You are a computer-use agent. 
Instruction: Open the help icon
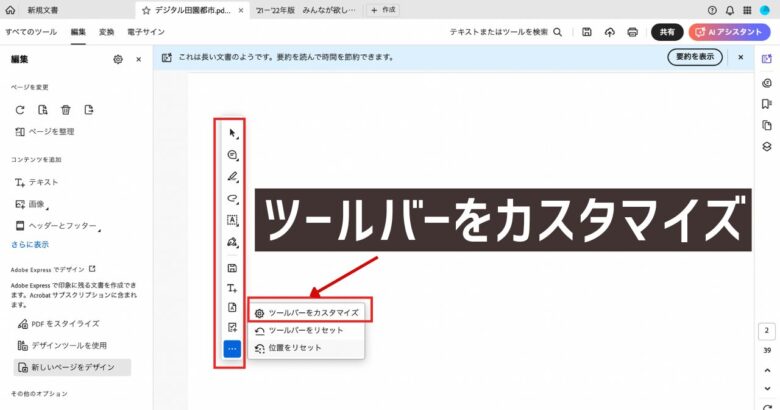tap(712, 10)
